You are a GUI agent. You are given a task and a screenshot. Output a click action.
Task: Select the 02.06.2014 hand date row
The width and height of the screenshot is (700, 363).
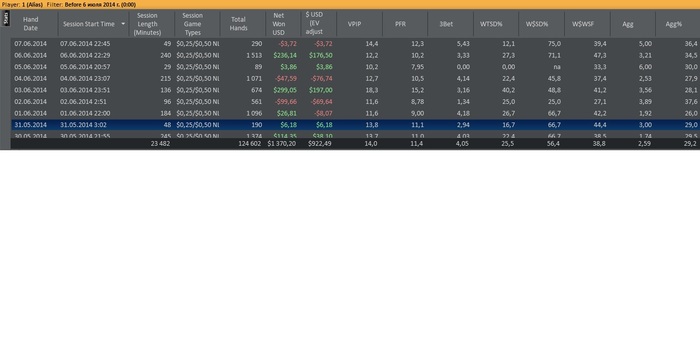tap(30, 102)
